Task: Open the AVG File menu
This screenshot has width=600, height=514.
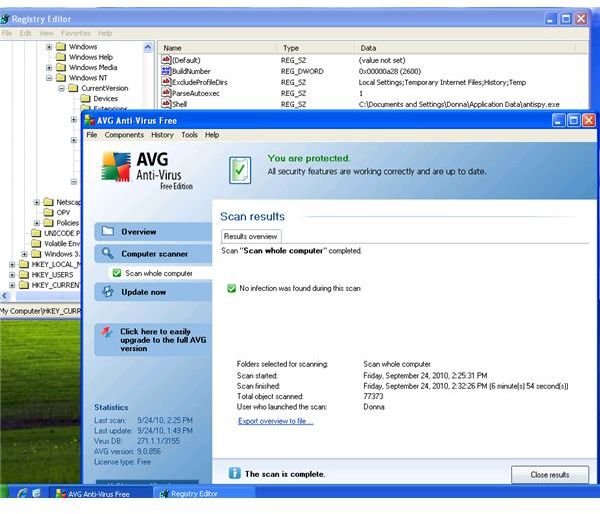Action: click(x=92, y=135)
